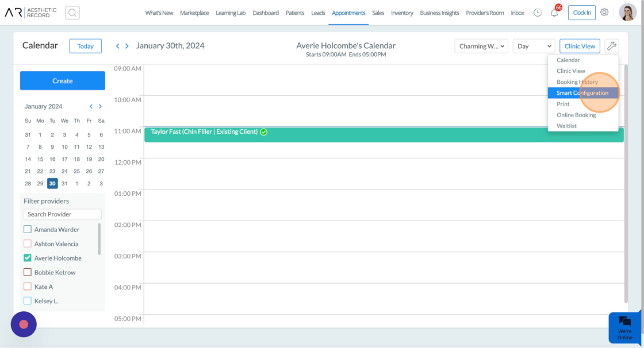644x348 pixels.
Task: Toggle Ashton Valencia provider checkbox
Action: (x=28, y=243)
